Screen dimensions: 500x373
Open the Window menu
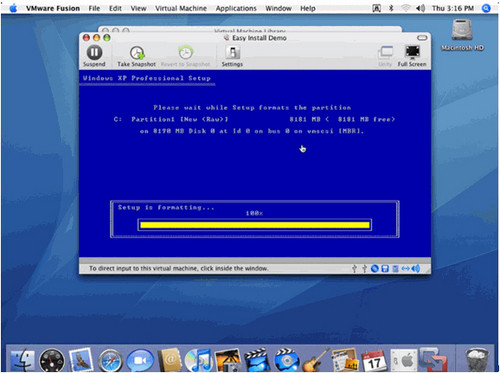[278, 8]
